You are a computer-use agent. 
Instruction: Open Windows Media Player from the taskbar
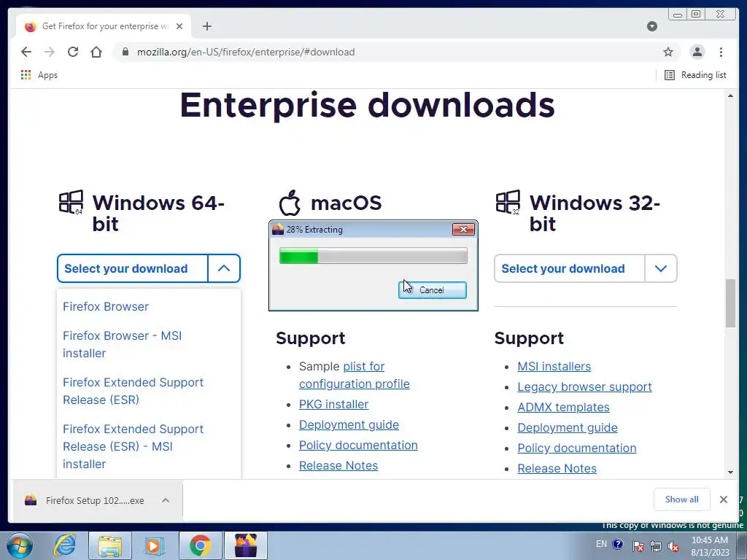pos(153,545)
